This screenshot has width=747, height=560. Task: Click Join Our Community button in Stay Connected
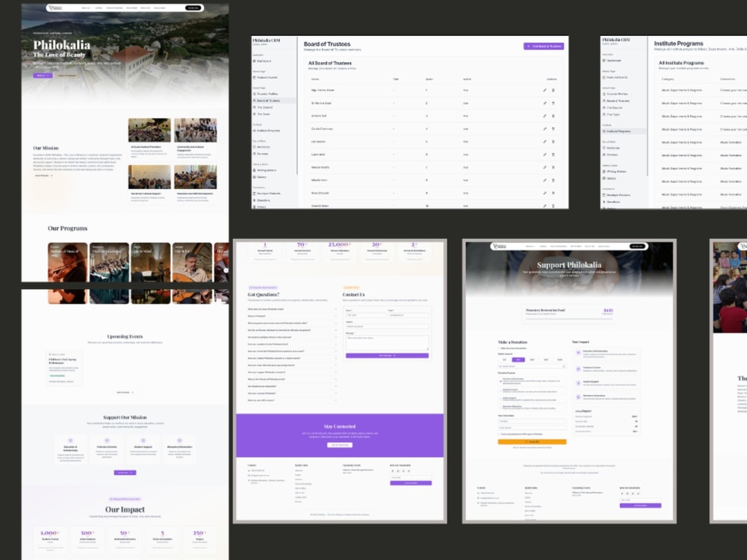pos(340,445)
